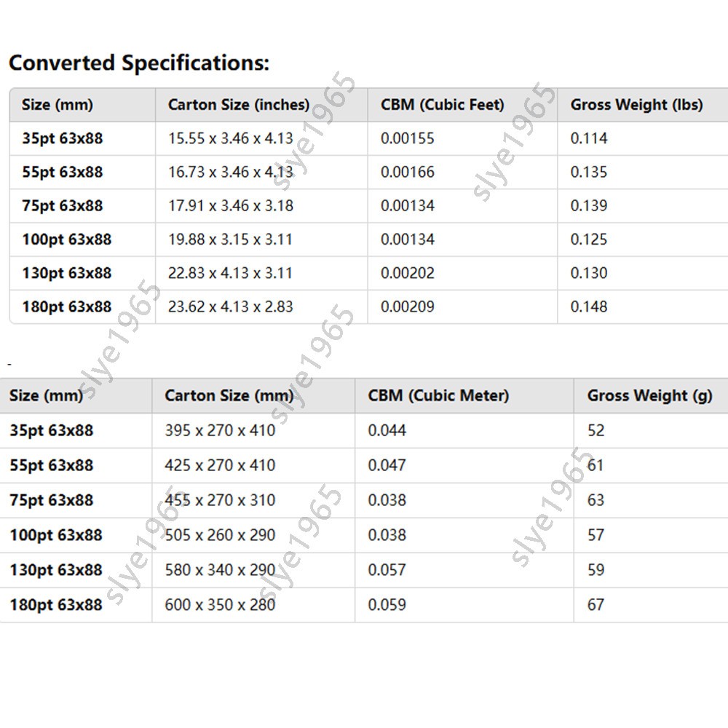Click the 0.00202 cubic feet value
Image resolution: width=728 pixels, height=728 pixels.
click(407, 272)
